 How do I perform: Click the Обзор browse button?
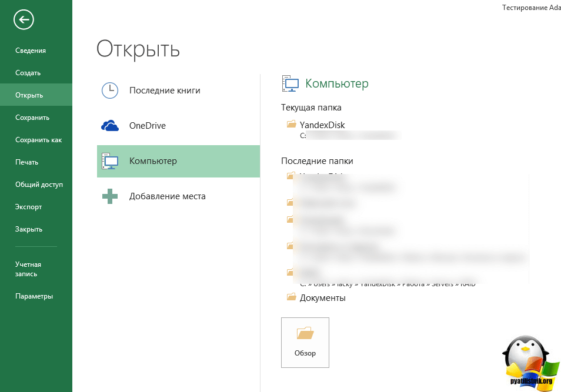(x=305, y=343)
